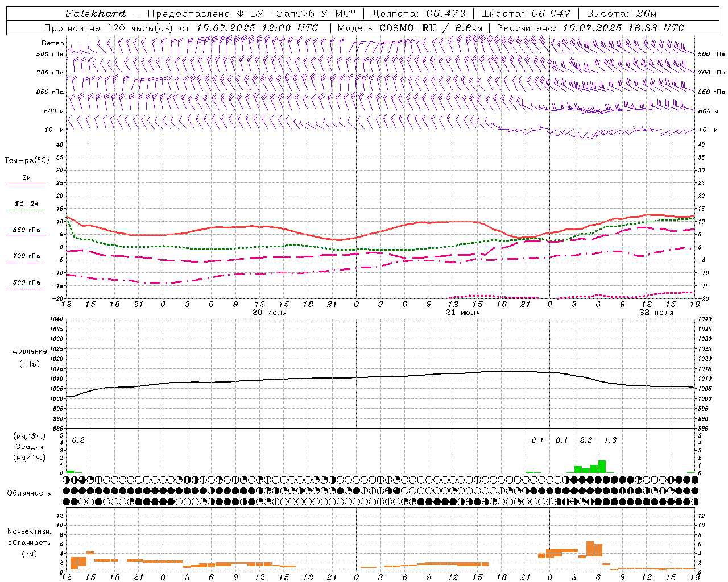Click the dashed line sample under "Td 2м" legend
728x582 pixels.
tap(26, 210)
